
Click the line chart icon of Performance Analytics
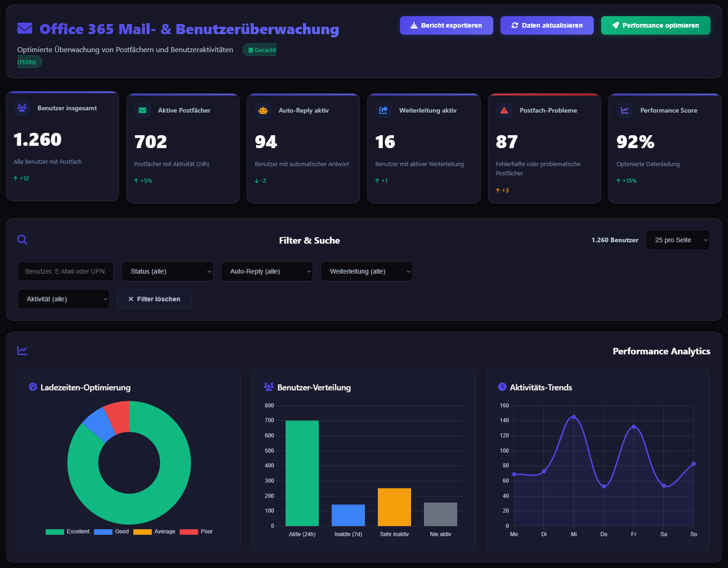point(22,351)
